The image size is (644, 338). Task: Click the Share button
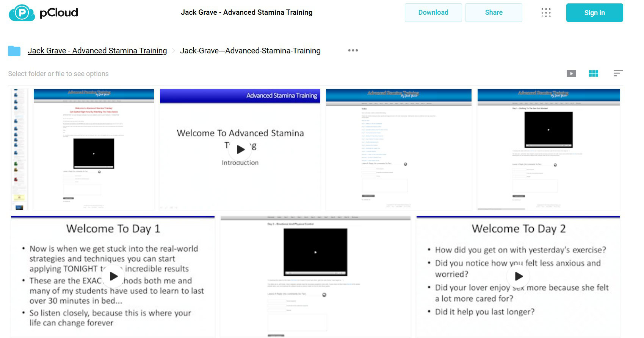tap(494, 12)
